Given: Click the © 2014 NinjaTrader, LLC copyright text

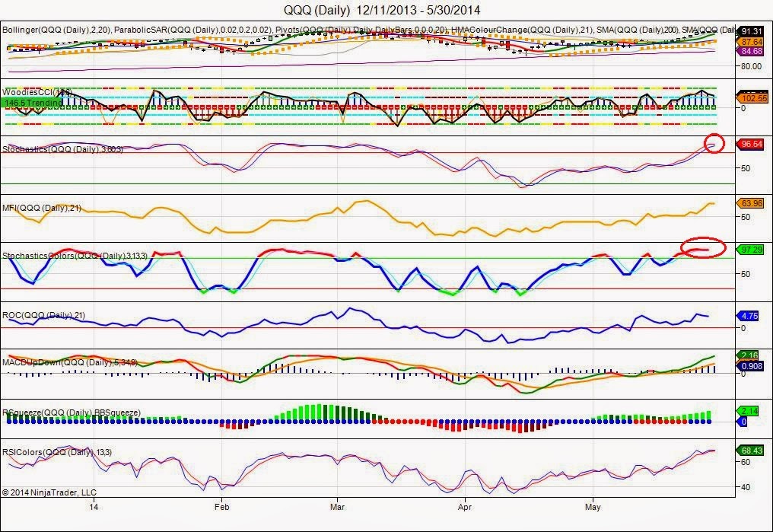Looking at the screenshot, I should [x=49, y=492].
